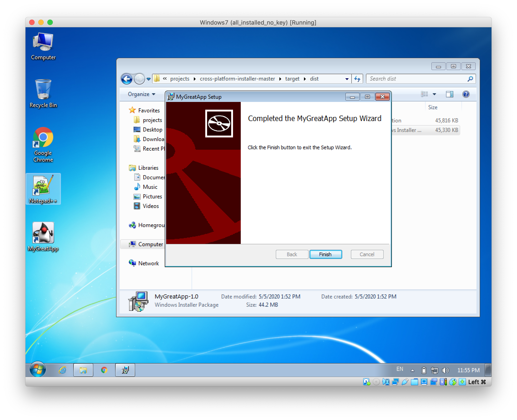
Task: Open the change view dropdown arrow
Action: [434, 94]
